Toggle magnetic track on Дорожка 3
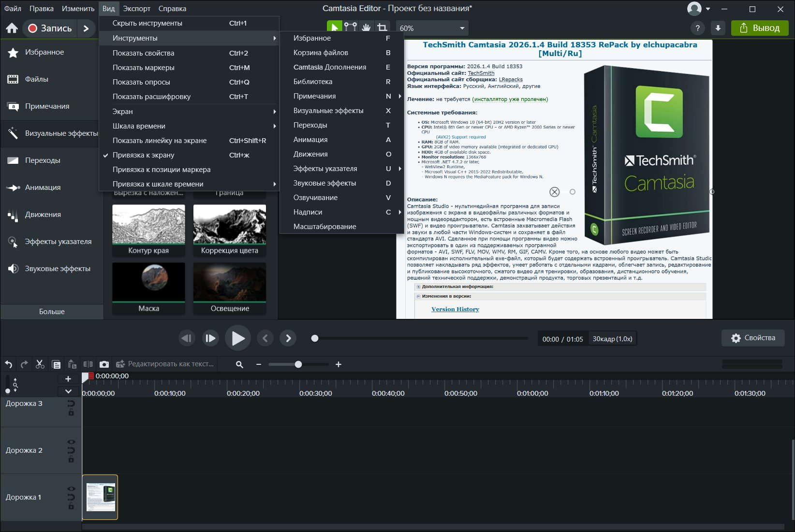The height and width of the screenshot is (532, 795). click(71, 403)
